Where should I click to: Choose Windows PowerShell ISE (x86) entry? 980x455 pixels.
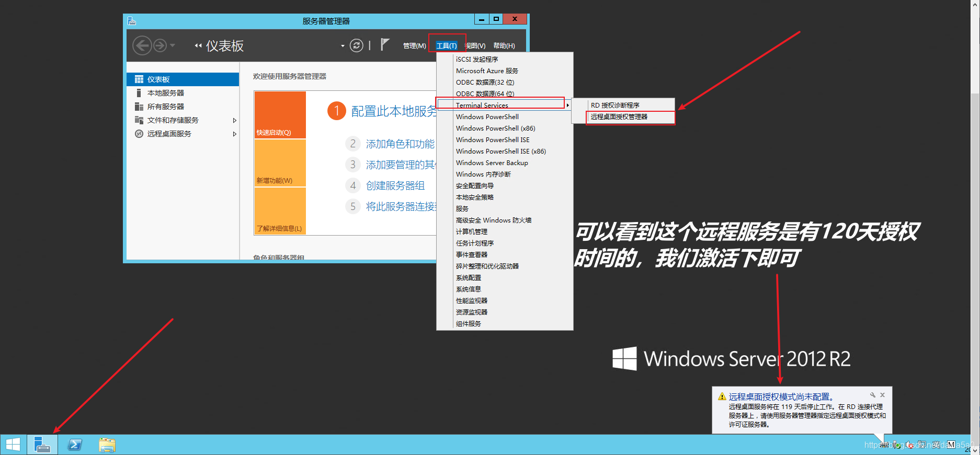(x=505, y=151)
